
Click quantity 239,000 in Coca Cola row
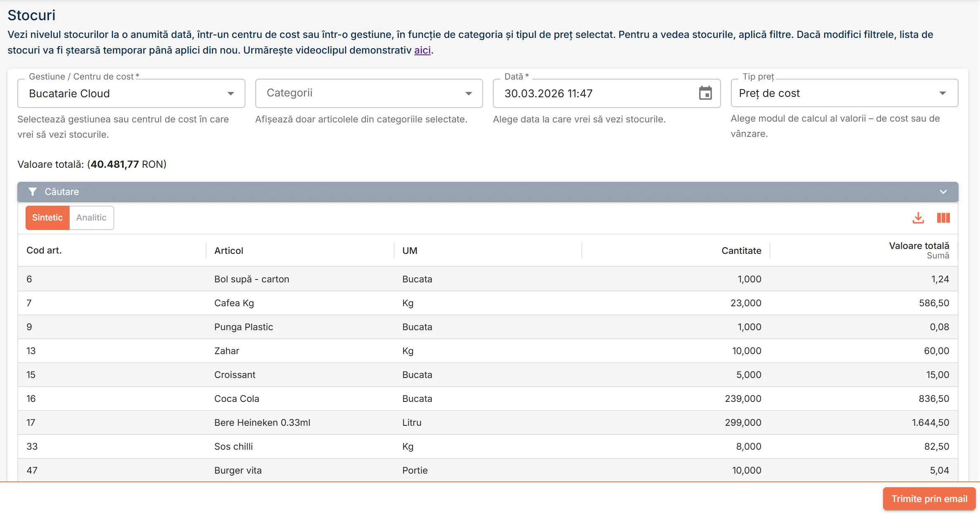pyautogui.click(x=743, y=399)
